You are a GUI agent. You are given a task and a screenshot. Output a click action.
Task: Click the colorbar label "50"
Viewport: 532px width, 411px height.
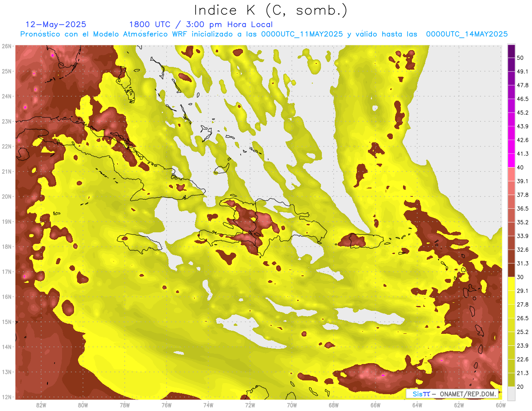(x=520, y=58)
